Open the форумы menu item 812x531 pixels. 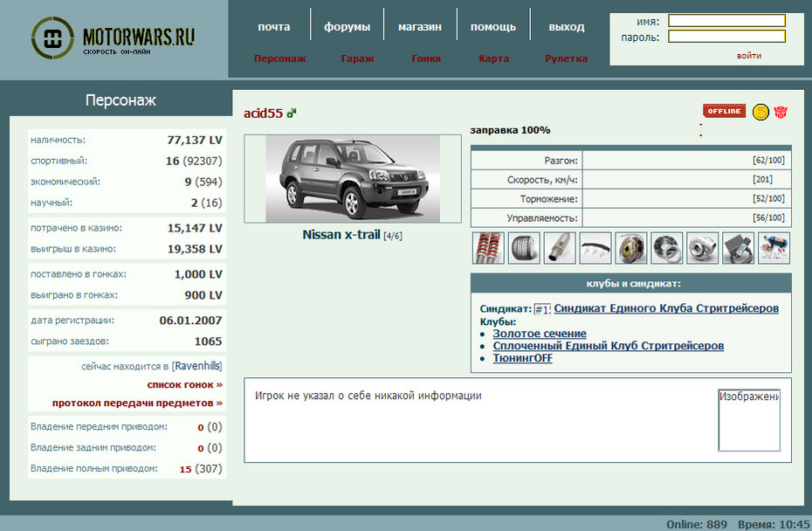click(x=347, y=27)
